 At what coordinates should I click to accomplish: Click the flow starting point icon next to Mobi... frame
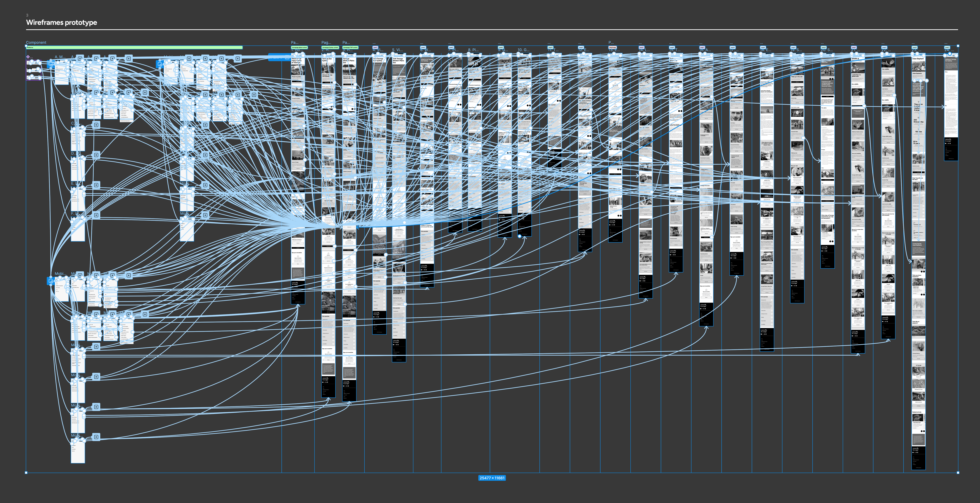(51, 281)
